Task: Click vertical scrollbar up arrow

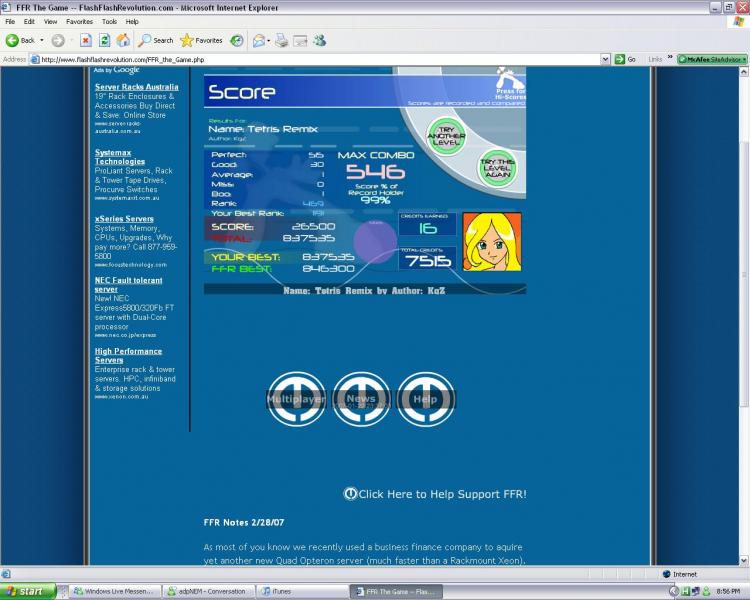Action: (744, 72)
